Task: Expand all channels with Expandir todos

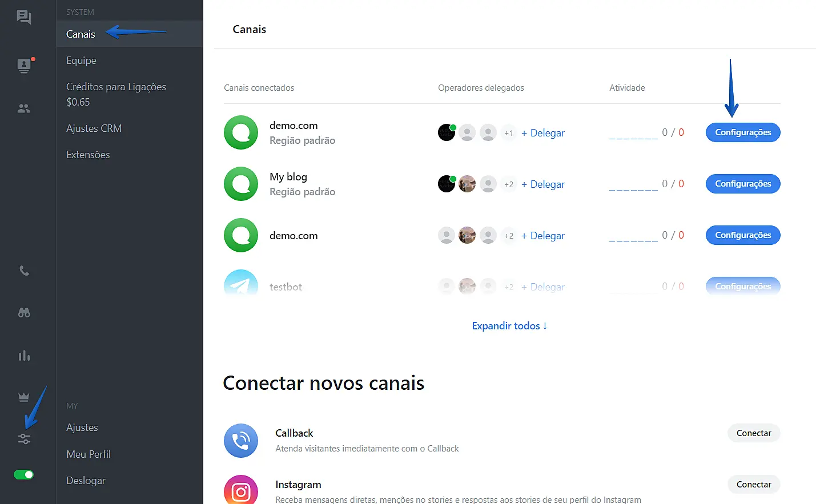Action: pos(509,326)
